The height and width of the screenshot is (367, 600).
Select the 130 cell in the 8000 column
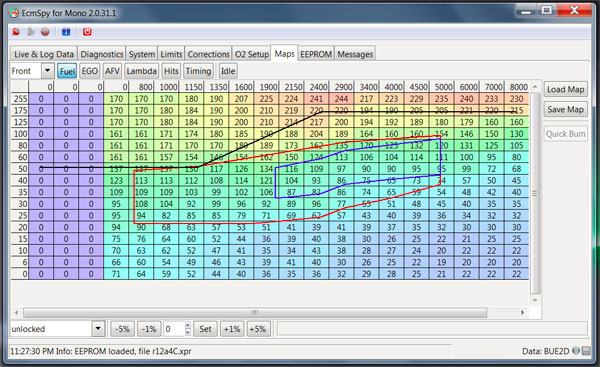point(517,134)
